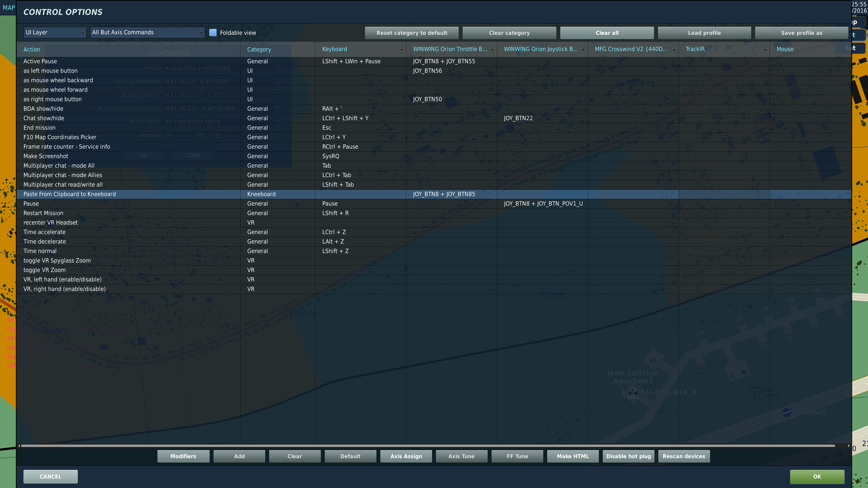Image resolution: width=868 pixels, height=488 pixels.
Task: Click JOY_BTN8 + JOY_BTN_POV1_U binding cell
Action: pyautogui.click(x=542, y=203)
